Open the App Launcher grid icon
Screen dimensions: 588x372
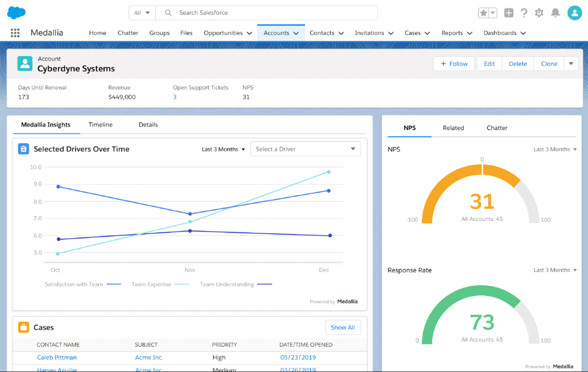coord(15,33)
